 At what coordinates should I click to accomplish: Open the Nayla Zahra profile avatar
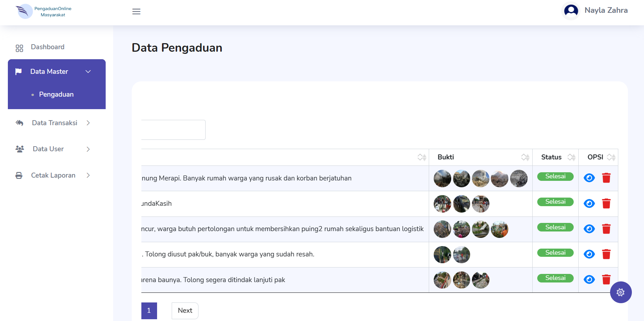point(571,11)
